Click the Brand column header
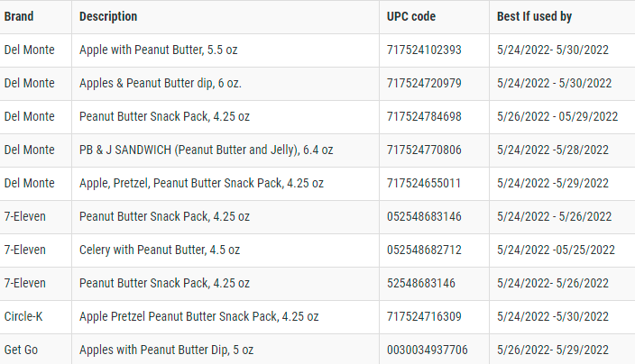Viewport: 635px width, 364px height. [x=19, y=17]
